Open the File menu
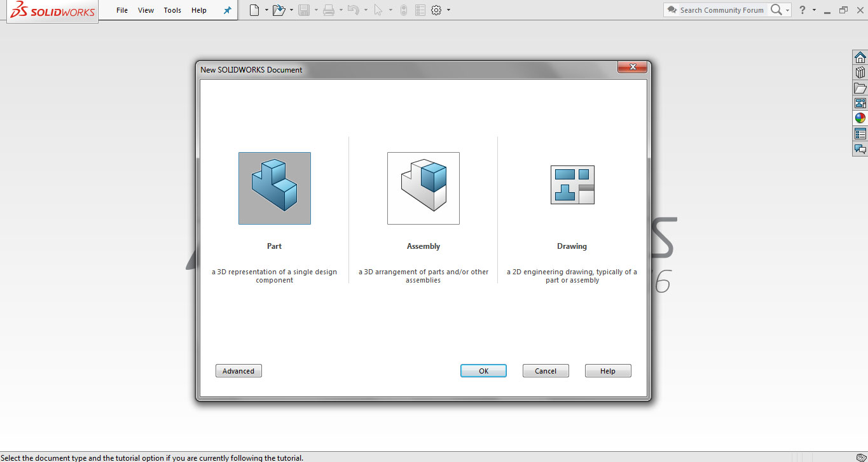Image resolution: width=868 pixels, height=462 pixels. pyautogui.click(x=122, y=10)
